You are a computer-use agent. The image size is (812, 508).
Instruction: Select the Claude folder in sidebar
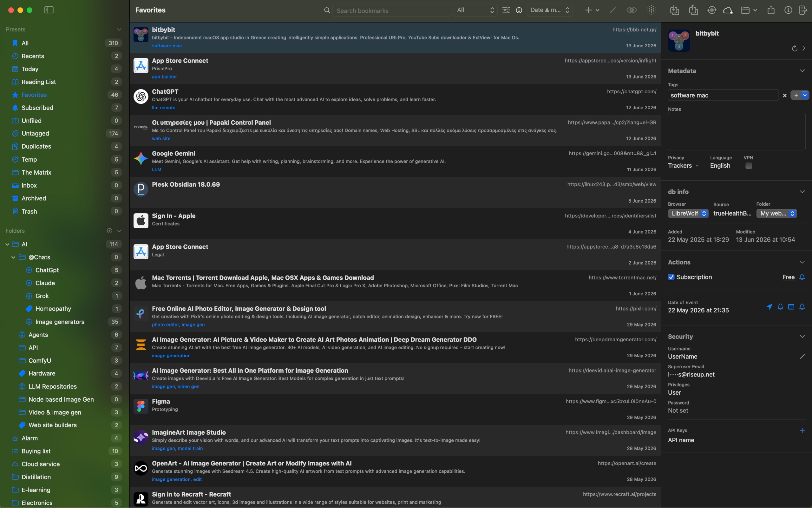(65, 283)
